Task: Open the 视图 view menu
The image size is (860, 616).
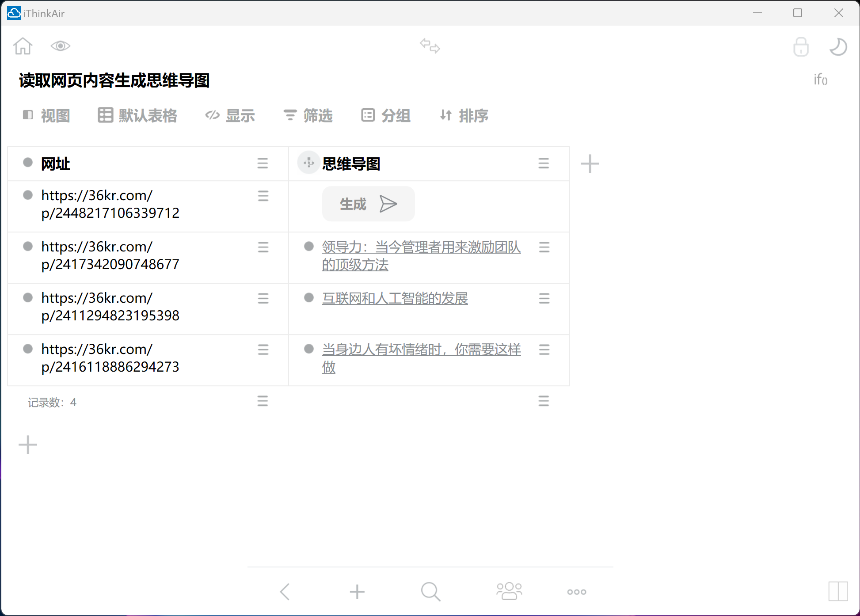Action: pos(46,116)
